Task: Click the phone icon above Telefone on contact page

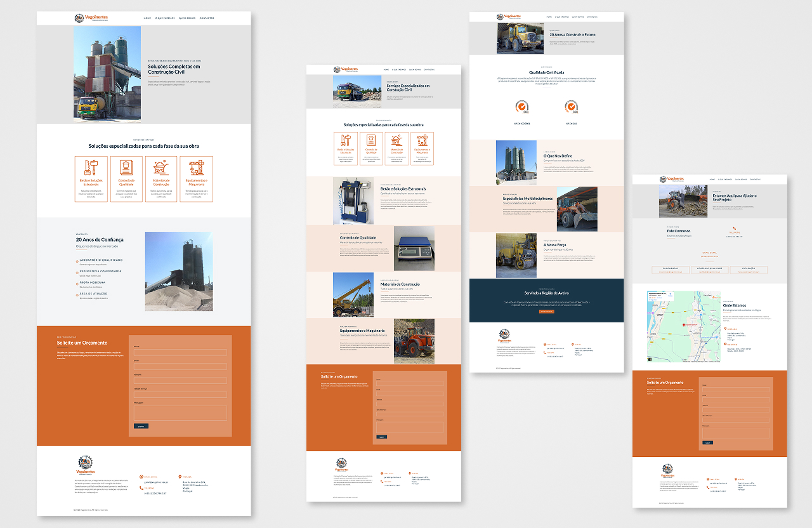Action: (x=735, y=228)
